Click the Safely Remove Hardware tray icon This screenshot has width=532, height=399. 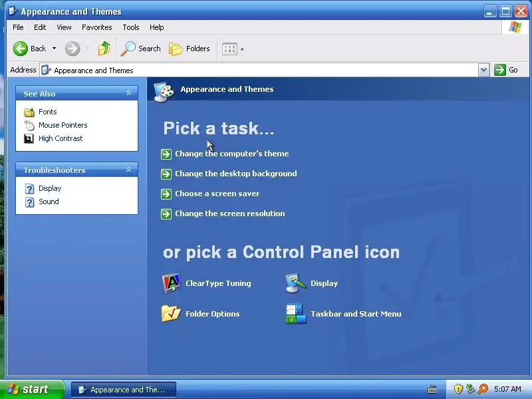click(x=470, y=389)
